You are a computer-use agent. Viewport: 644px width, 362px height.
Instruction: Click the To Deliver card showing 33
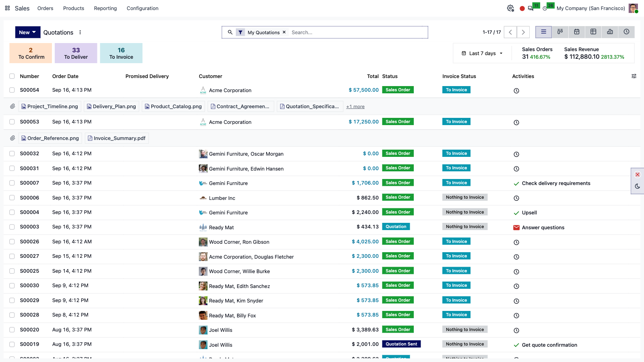[x=76, y=53]
